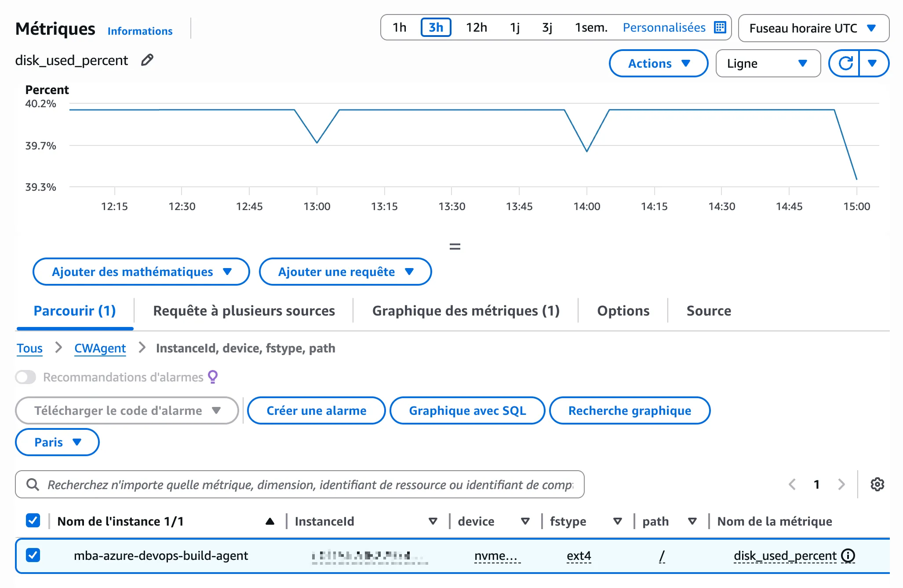Click the pencil icon to rename disk_used_percent
This screenshot has height=588, width=903.
click(147, 60)
